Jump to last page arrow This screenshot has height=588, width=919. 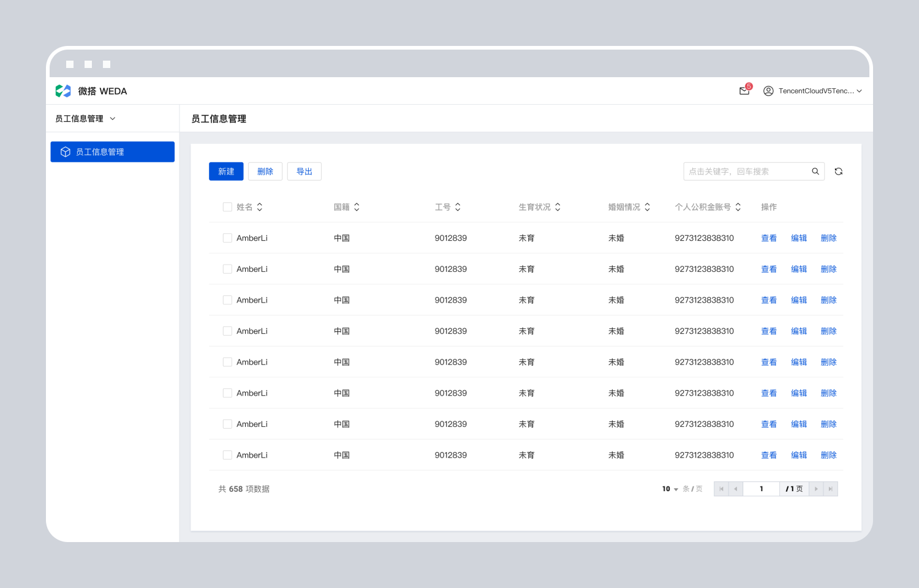[830, 489]
